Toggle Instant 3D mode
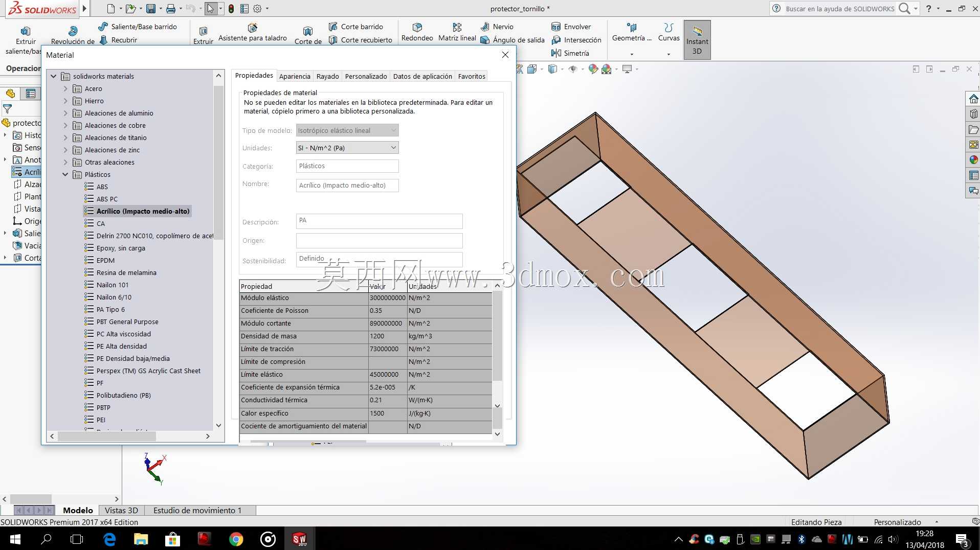The image size is (980, 550). 697,40
